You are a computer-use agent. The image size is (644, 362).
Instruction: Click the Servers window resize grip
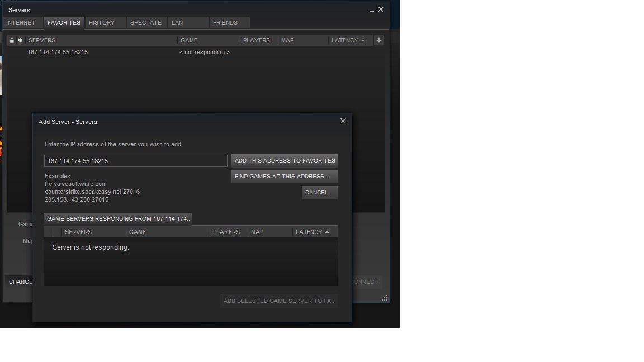coord(385,298)
